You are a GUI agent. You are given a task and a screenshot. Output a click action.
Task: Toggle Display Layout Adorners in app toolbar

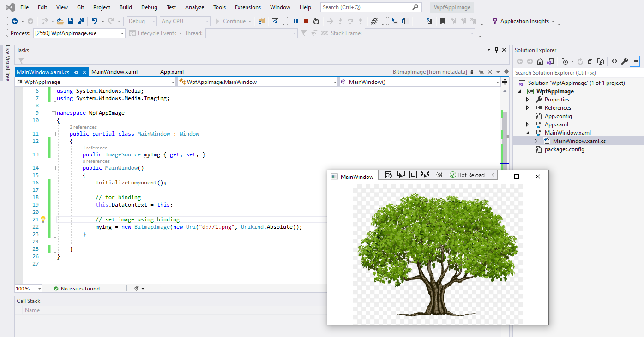pos(413,175)
